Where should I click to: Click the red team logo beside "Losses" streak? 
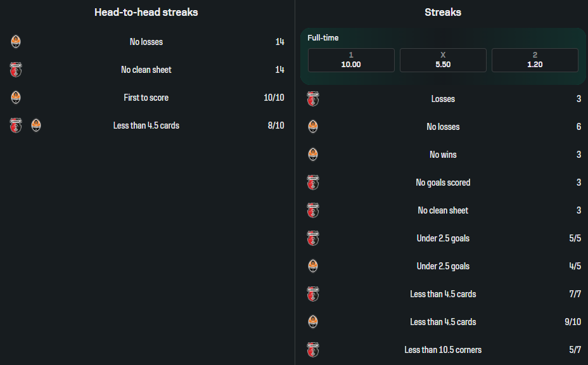[312, 99]
